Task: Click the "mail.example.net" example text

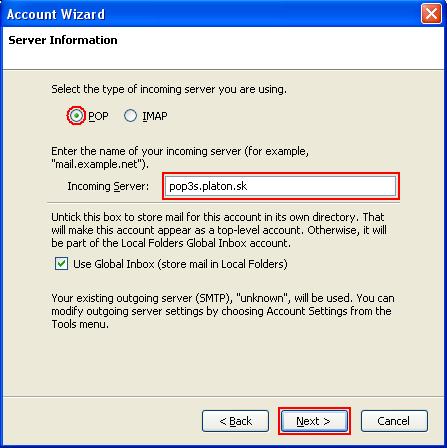Action: tap(99, 164)
